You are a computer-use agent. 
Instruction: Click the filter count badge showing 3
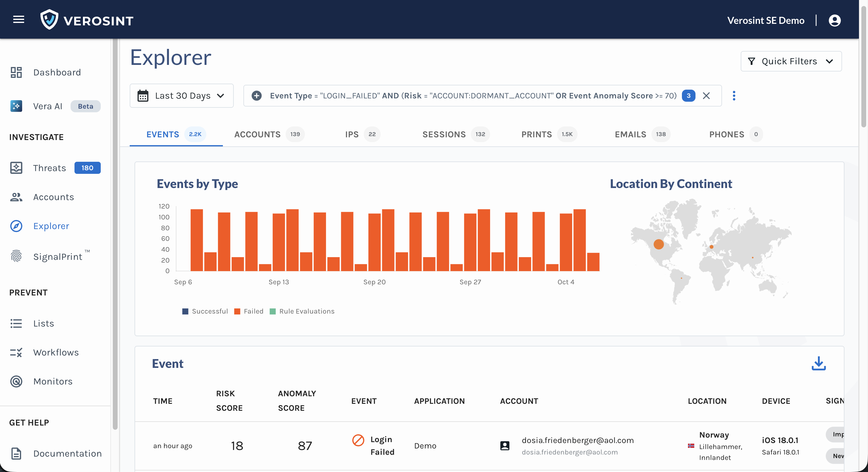point(689,96)
